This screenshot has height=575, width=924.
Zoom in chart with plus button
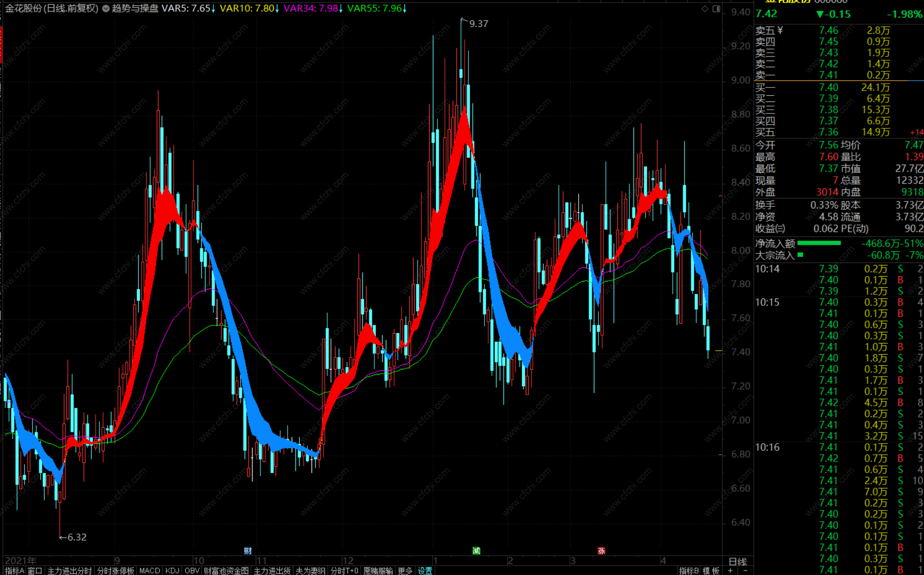[x=731, y=570]
